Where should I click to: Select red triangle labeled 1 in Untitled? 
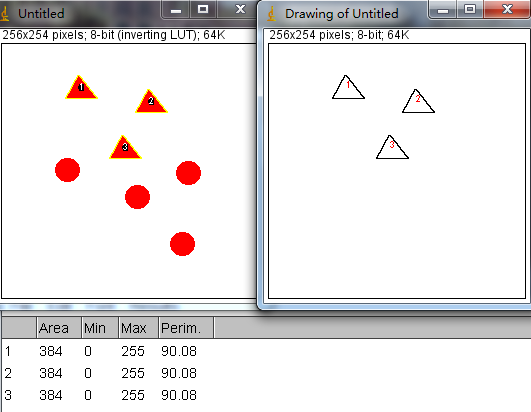coord(81,89)
